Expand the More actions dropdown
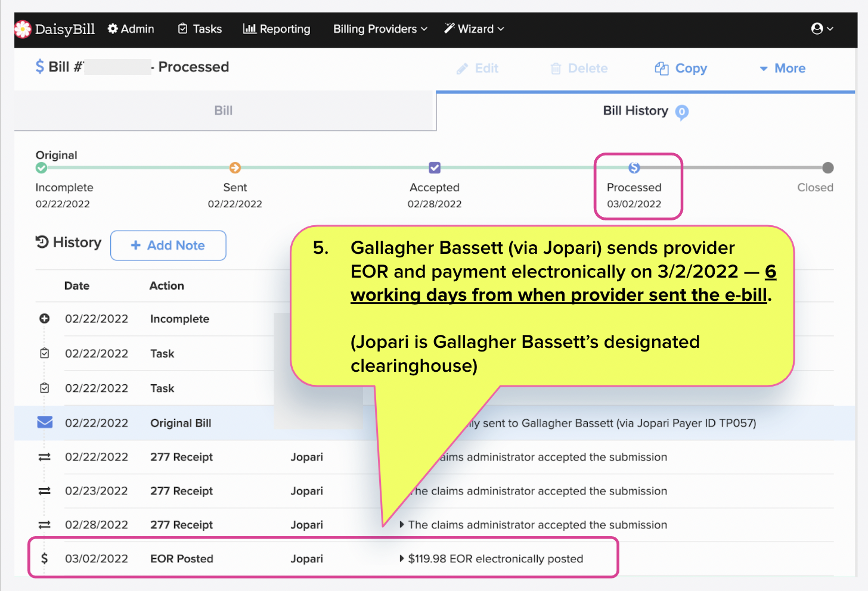This screenshot has width=868, height=591. click(x=782, y=69)
